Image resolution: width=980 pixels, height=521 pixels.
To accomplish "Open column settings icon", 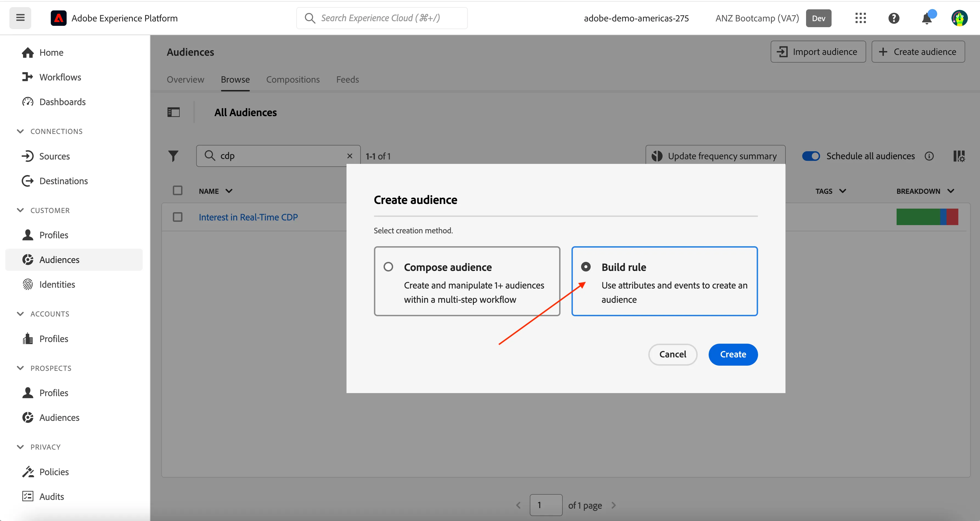I will click(x=959, y=156).
